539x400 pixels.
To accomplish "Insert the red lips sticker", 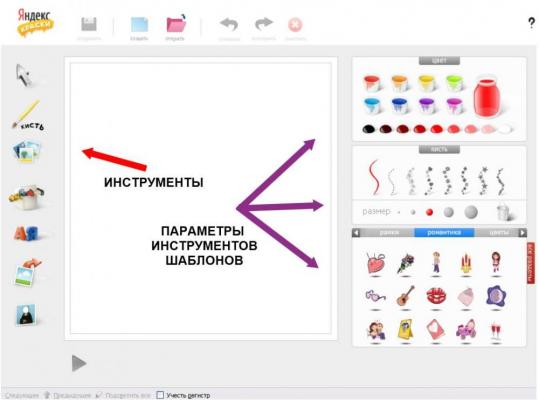I will click(x=436, y=296).
